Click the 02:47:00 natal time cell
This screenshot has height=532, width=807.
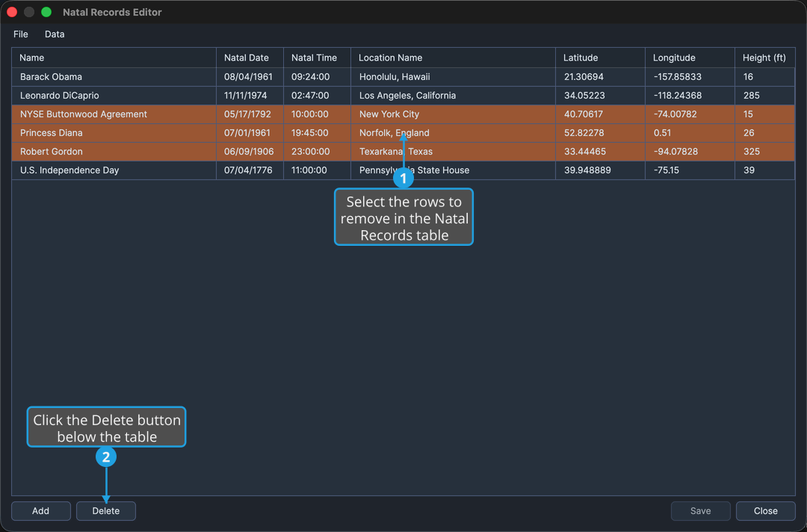coord(317,95)
